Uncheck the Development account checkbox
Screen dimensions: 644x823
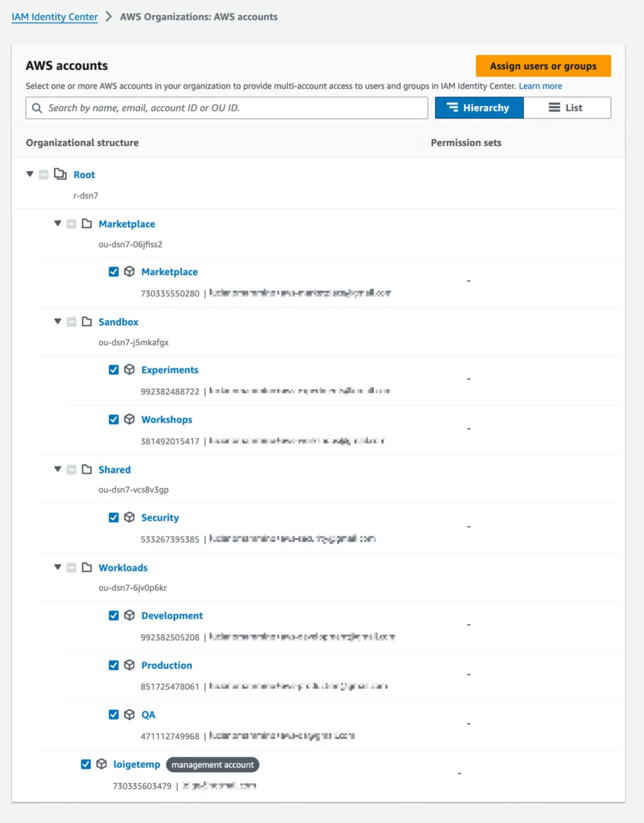[x=113, y=615]
